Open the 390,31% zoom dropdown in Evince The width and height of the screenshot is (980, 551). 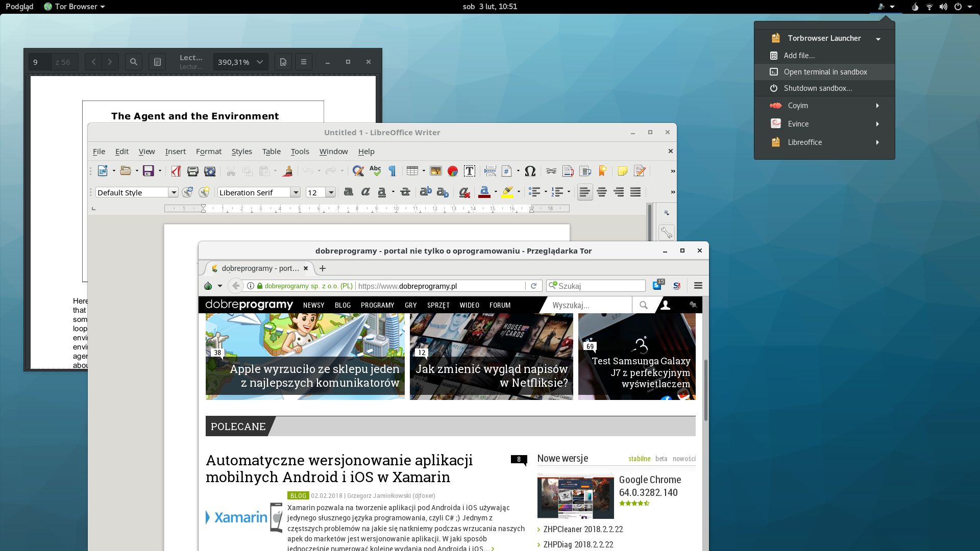coord(260,62)
